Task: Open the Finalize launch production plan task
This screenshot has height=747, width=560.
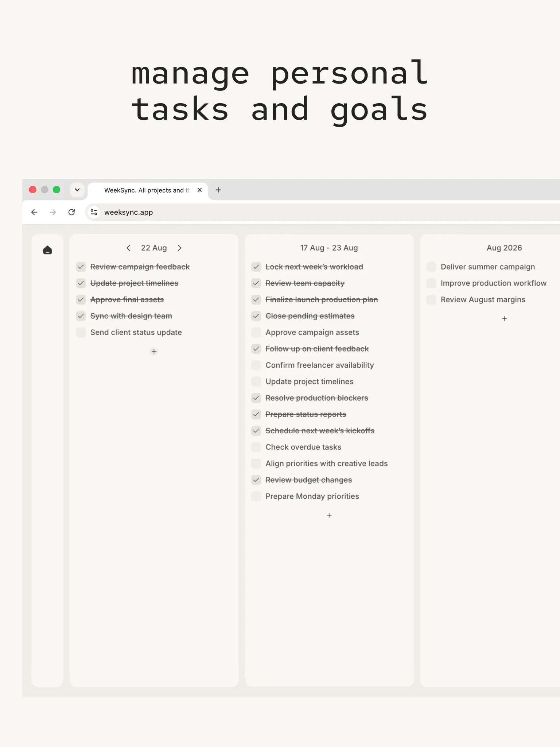Action: click(x=322, y=299)
